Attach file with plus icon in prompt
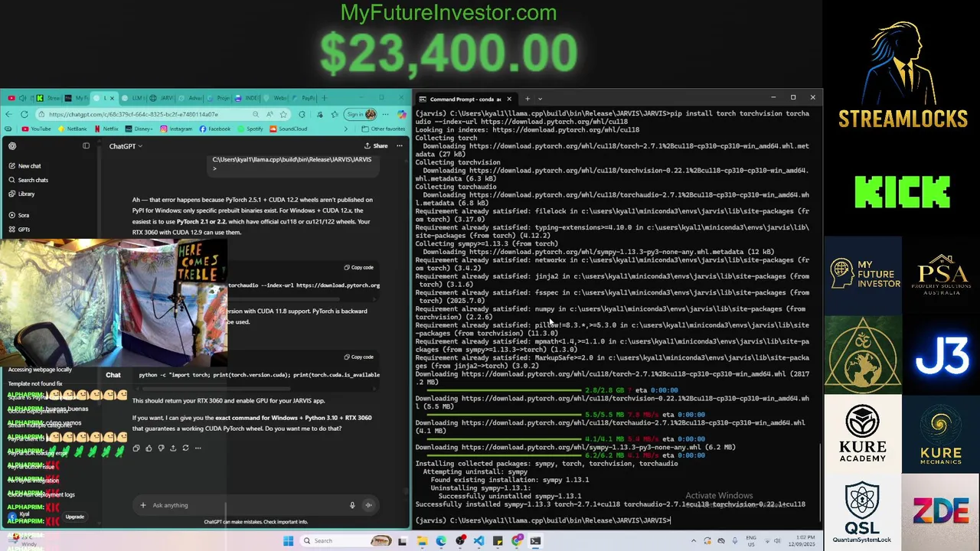 coord(142,505)
